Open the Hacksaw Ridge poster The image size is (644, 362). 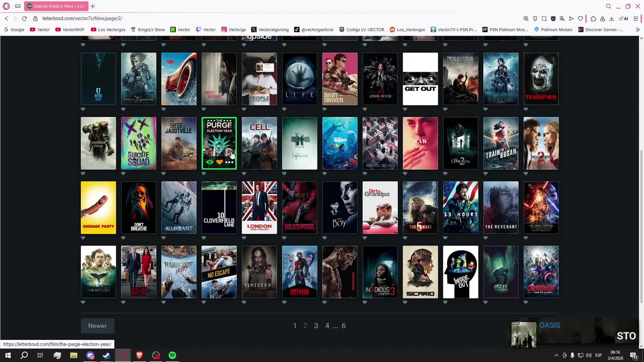pos(99,143)
